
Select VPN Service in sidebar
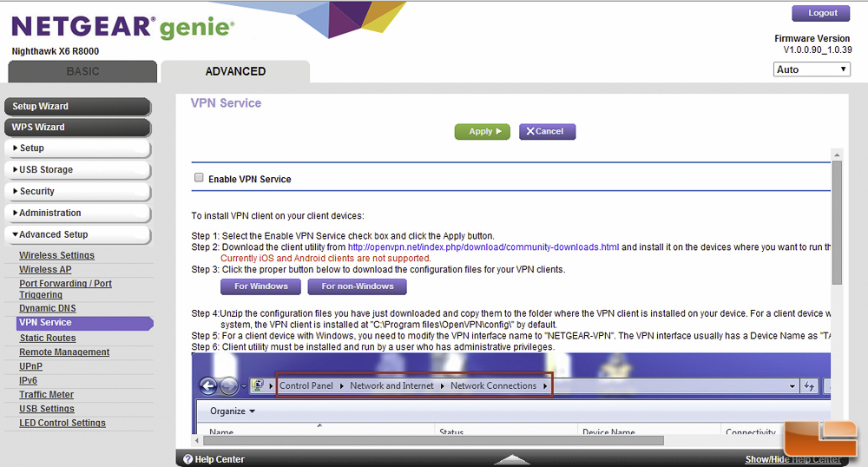pos(85,323)
